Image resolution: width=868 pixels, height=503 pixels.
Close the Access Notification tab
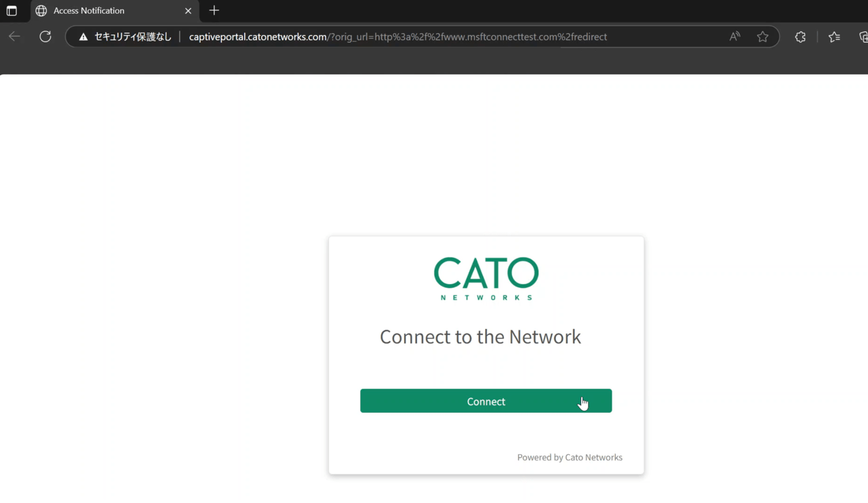click(189, 11)
